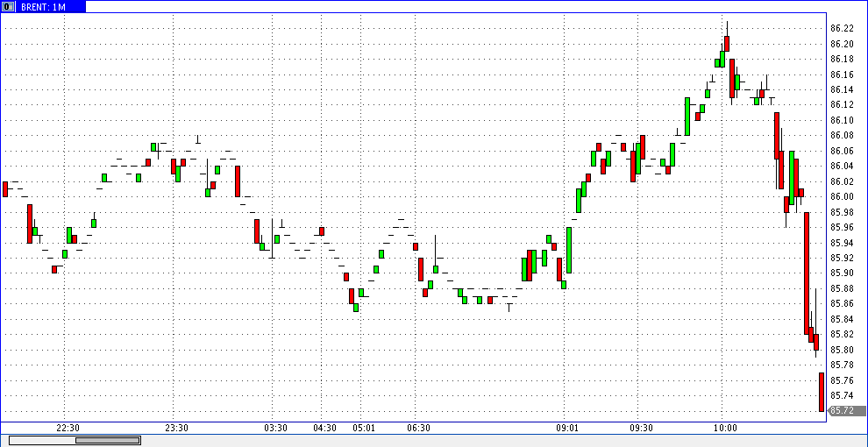Click the 85.92 price axis label

coord(842,258)
